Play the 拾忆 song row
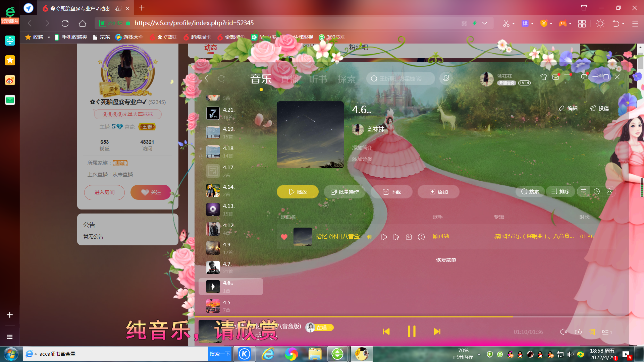Viewport: 644px width, 362px height. pyautogui.click(x=384, y=237)
